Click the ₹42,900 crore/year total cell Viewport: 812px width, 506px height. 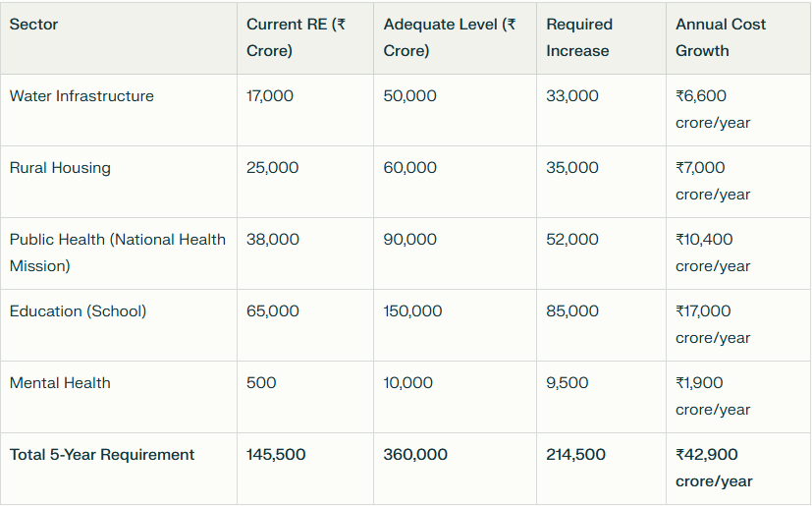click(x=714, y=468)
